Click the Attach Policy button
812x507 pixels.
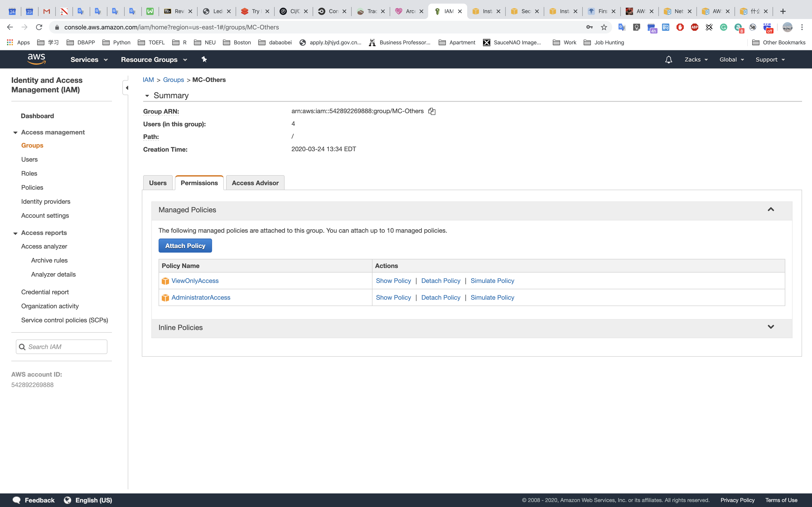(185, 246)
